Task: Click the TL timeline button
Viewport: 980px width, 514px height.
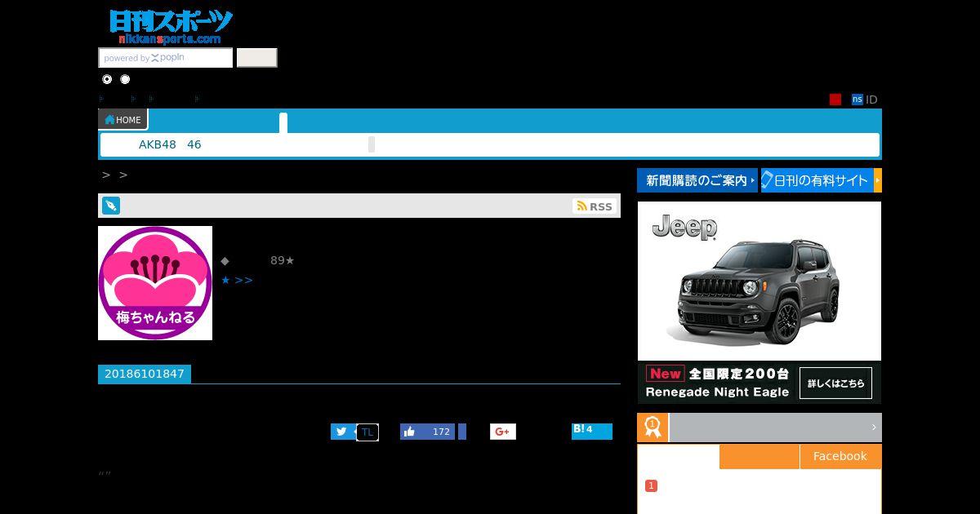Action: pyautogui.click(x=367, y=432)
